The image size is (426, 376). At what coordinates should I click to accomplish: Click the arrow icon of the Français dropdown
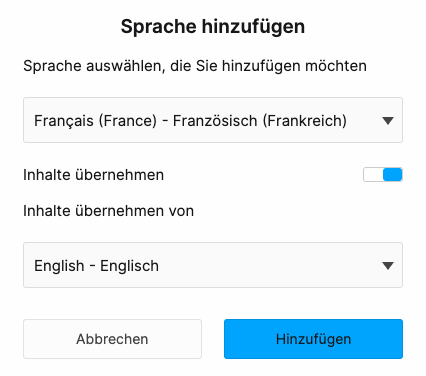(x=388, y=121)
